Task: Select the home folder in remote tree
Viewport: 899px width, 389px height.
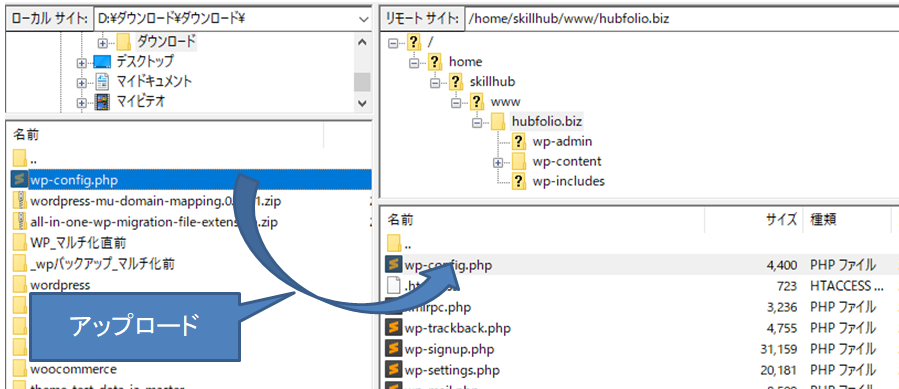Action: [465, 61]
